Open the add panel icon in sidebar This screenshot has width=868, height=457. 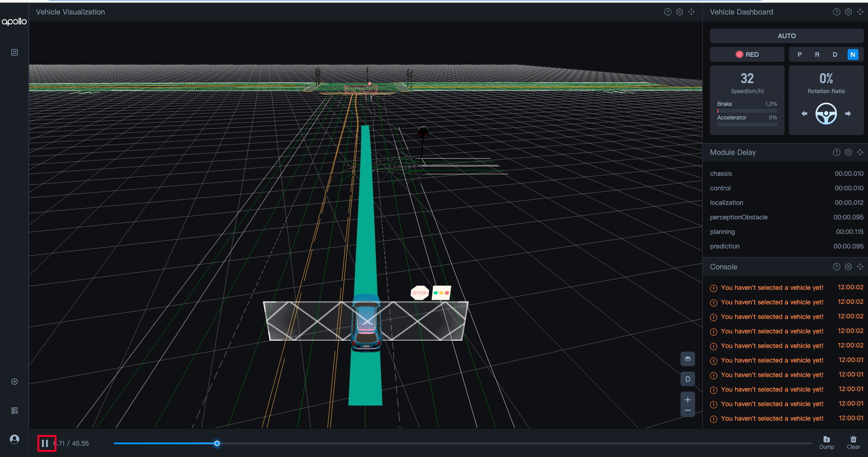pos(15,382)
